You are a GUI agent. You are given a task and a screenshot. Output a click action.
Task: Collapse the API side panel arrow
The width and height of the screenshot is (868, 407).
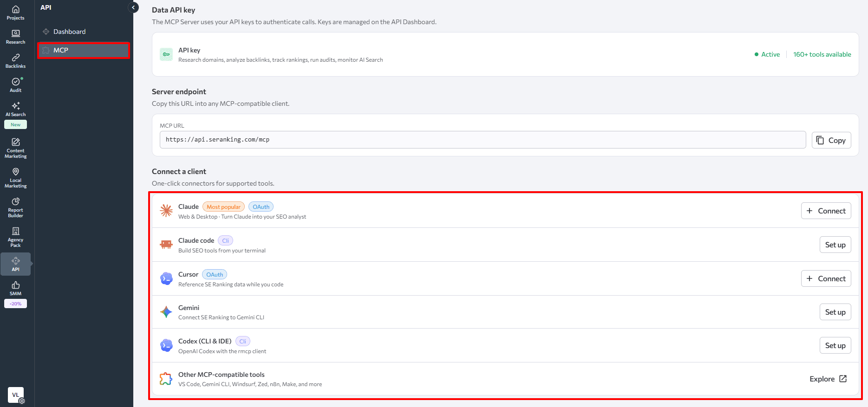[133, 7]
